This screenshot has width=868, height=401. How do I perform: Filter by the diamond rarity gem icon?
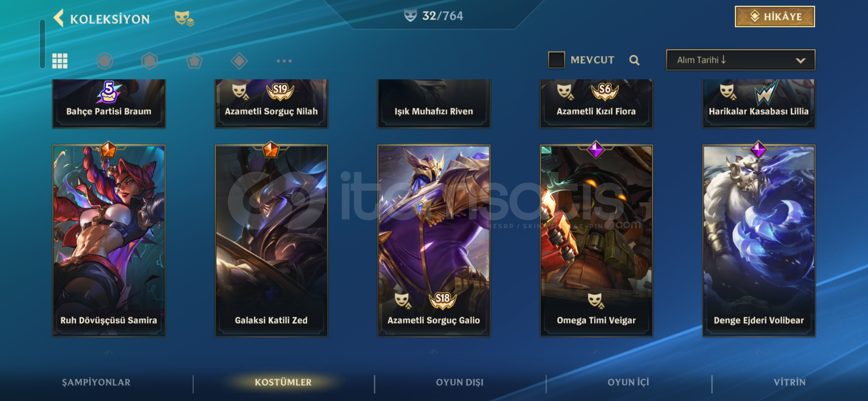239,61
